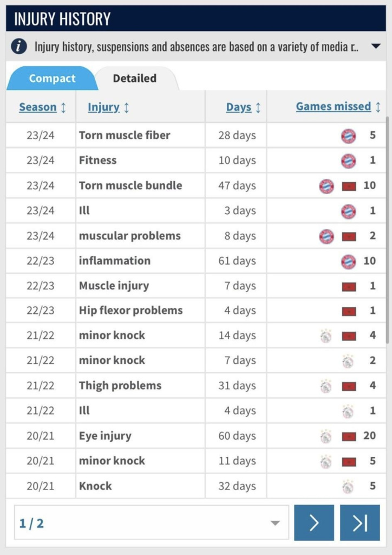392x555 pixels.
Task: Toggle sort arrows next to Injury header
Action: (x=127, y=107)
